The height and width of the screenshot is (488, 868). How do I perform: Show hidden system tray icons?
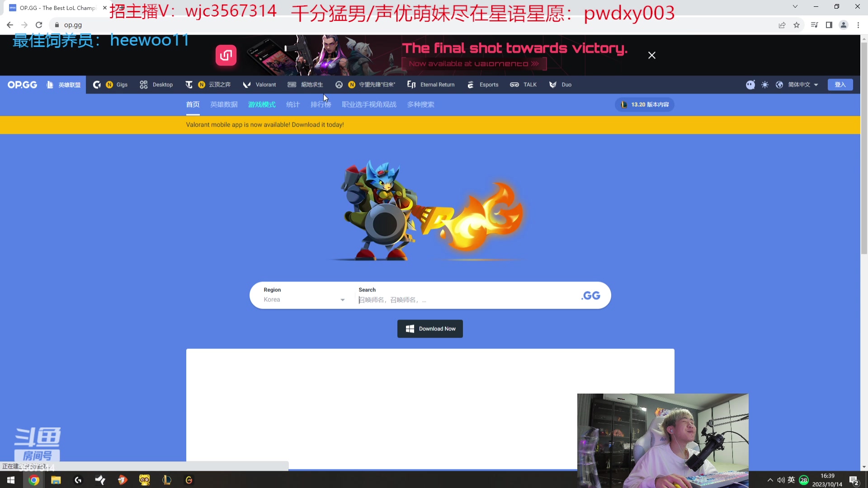(770, 480)
